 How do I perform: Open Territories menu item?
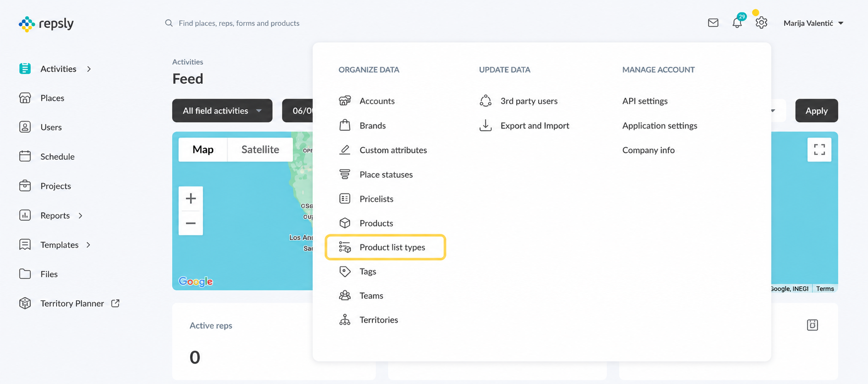click(x=379, y=320)
